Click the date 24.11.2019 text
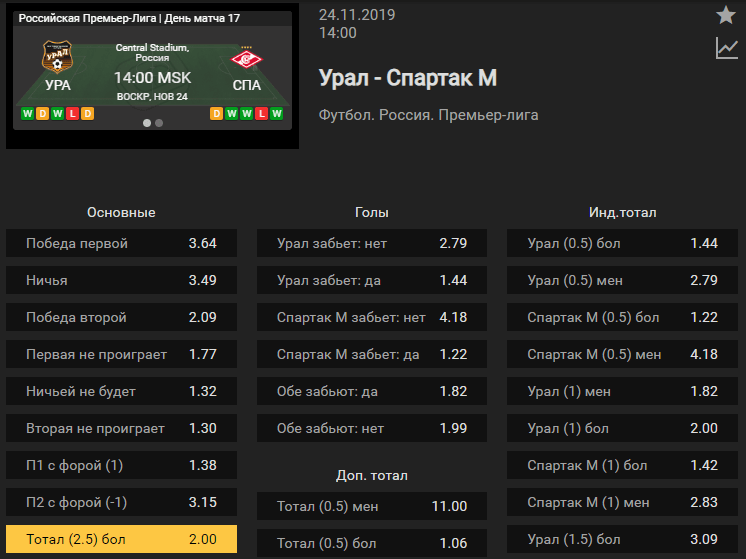This screenshot has height=559, width=746. click(357, 15)
